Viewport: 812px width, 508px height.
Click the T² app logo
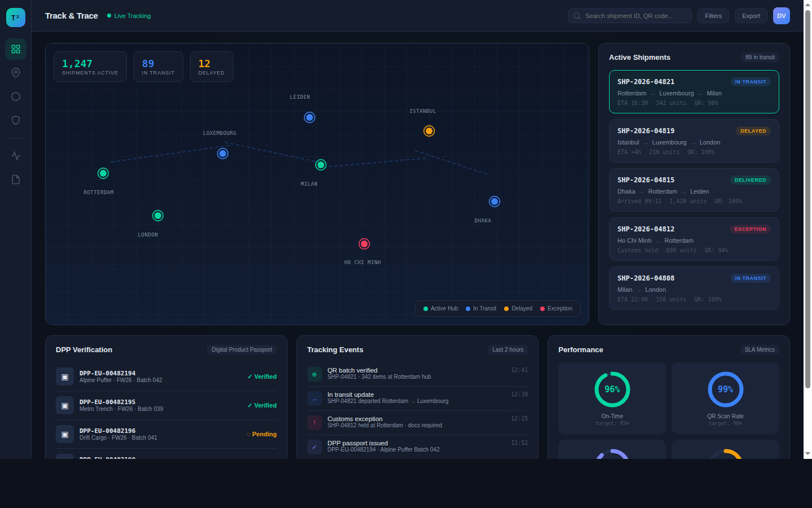click(x=16, y=17)
